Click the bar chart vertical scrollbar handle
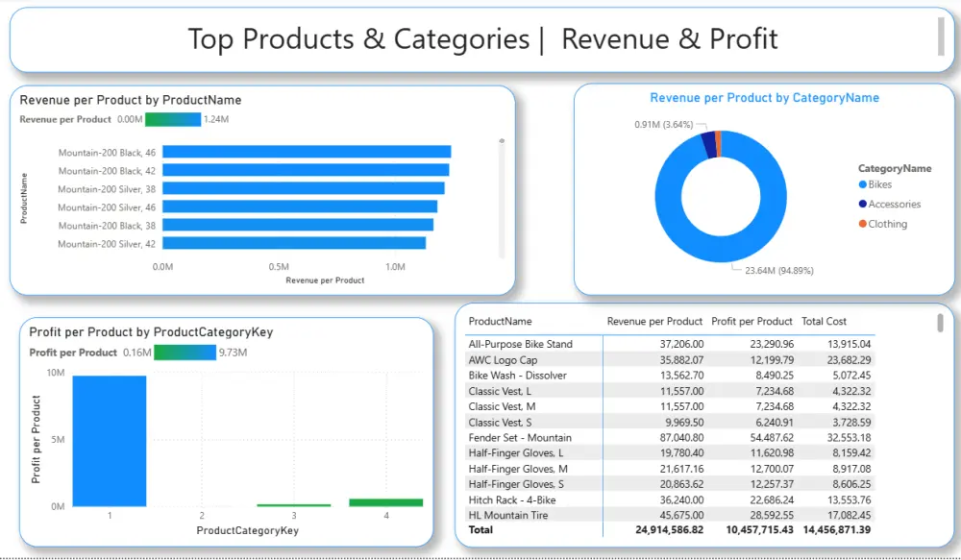 point(502,141)
